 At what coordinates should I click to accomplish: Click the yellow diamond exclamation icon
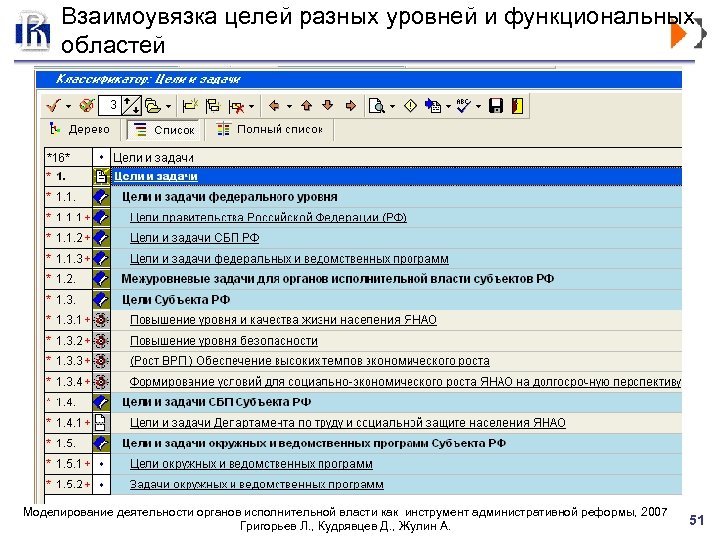410,106
